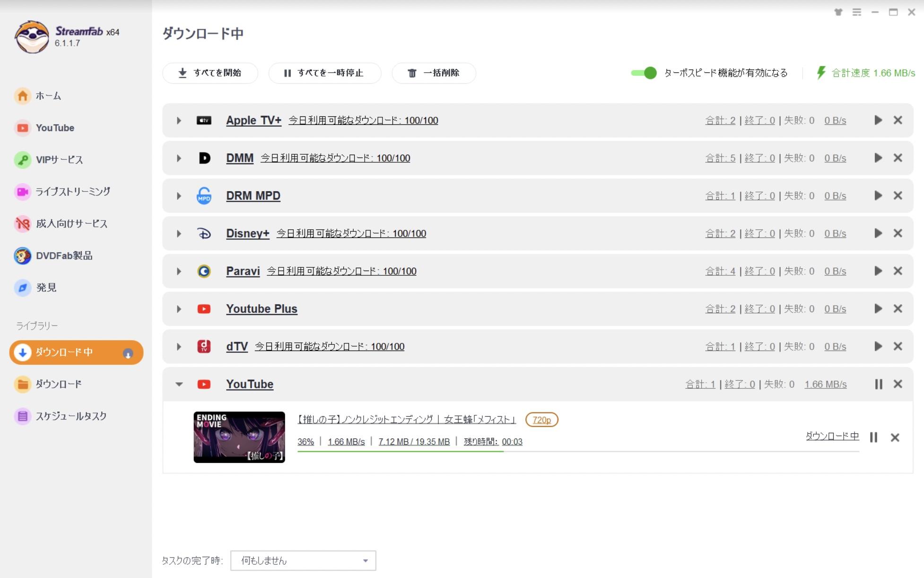Open ライブストリーミング section
This screenshot has width=924, height=578.
[x=62, y=192]
